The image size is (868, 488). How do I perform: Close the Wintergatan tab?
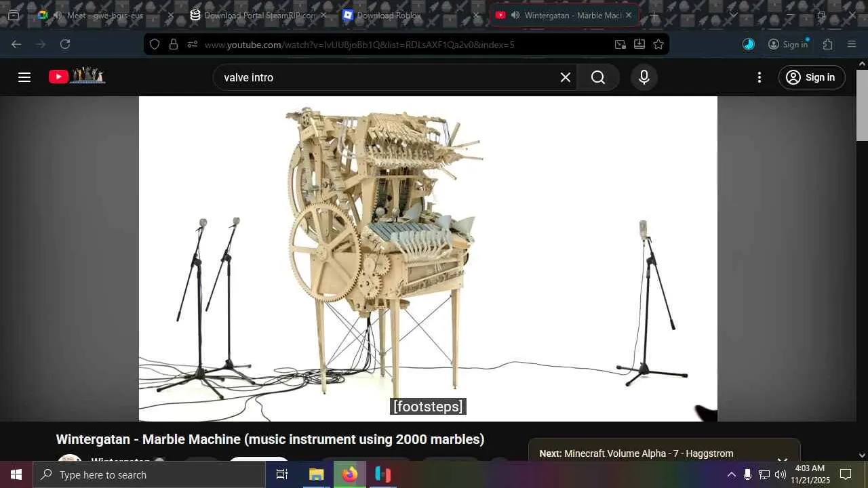click(x=629, y=15)
